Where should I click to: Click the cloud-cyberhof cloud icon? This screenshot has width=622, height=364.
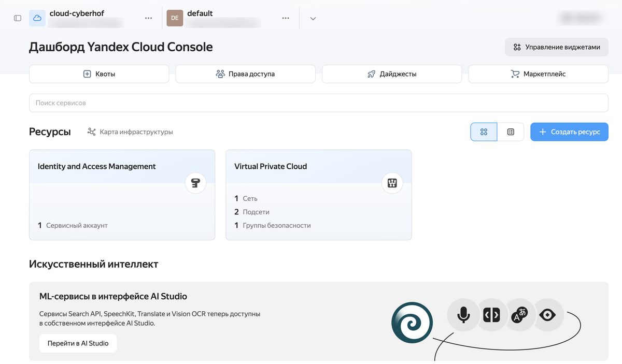click(x=37, y=18)
